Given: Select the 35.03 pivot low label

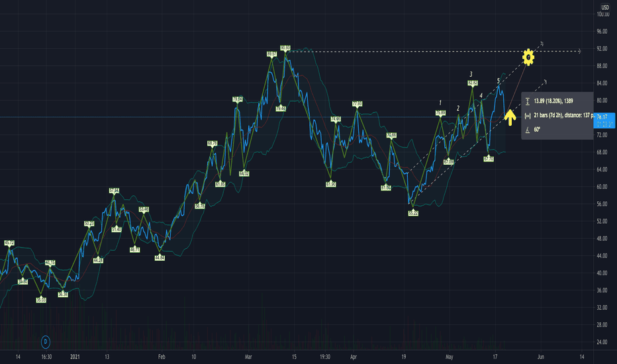Looking at the screenshot, I should pos(41,300).
